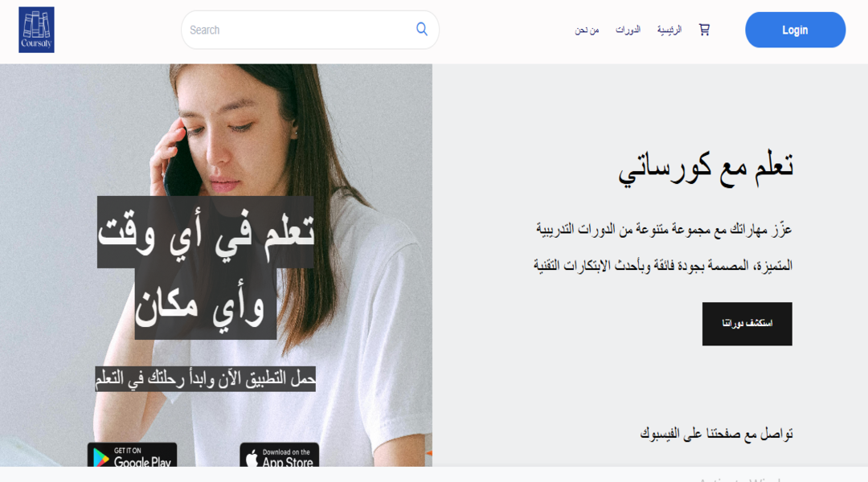Click the عزّز مهاراتك description paragraph
This screenshot has width=868, height=482.
(662, 247)
